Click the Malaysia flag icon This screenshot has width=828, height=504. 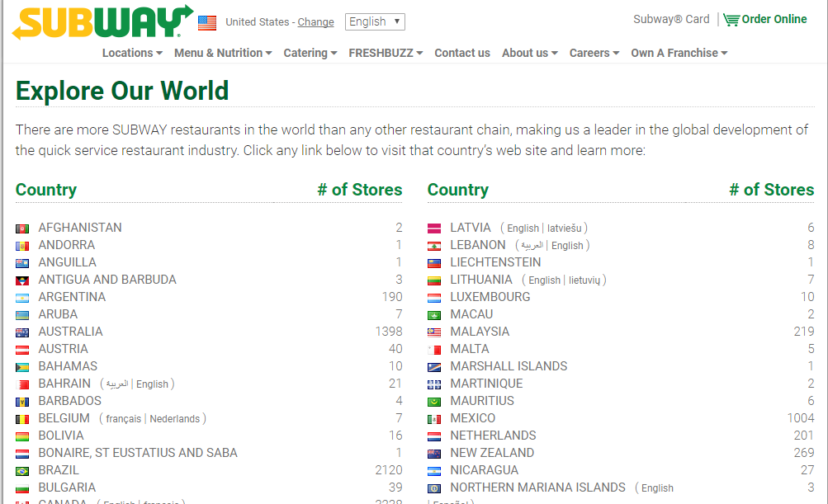click(434, 332)
